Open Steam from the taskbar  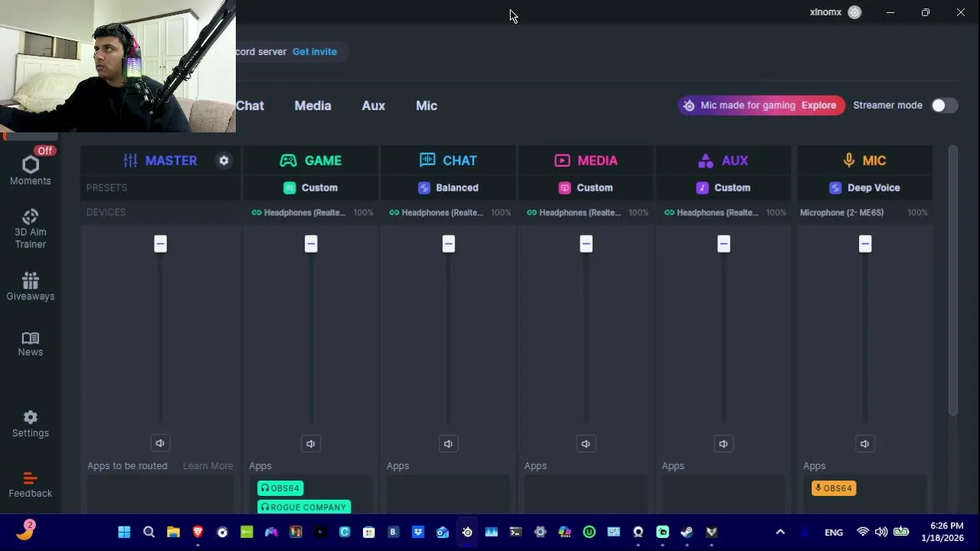(x=687, y=532)
